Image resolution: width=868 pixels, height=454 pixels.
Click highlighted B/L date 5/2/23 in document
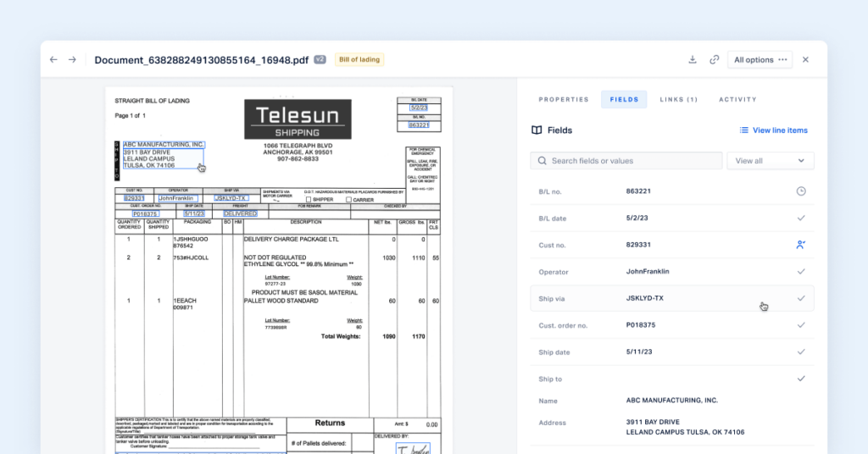click(419, 108)
